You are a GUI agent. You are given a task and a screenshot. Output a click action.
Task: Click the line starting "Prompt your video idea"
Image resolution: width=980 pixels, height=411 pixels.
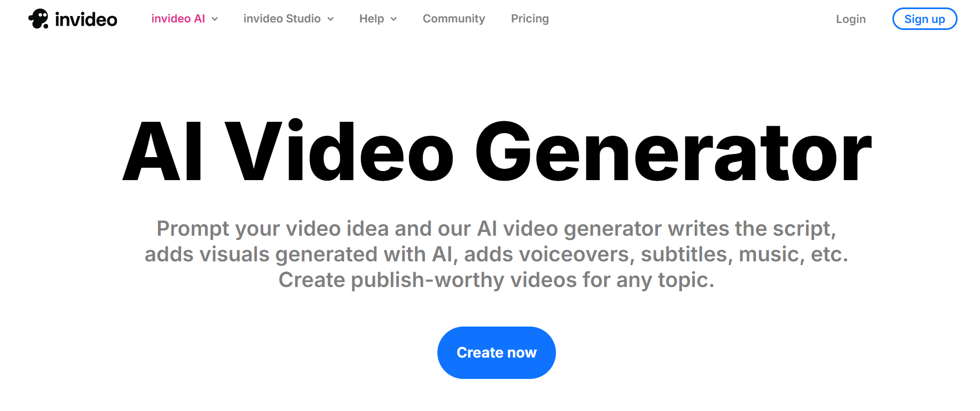point(496,229)
